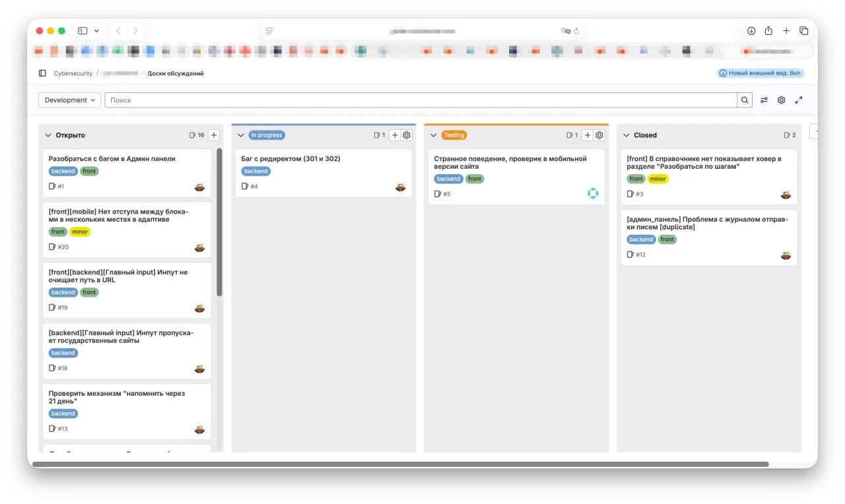Collapse the Testing list
Image resolution: width=845 pixels, height=504 pixels.
433,135
